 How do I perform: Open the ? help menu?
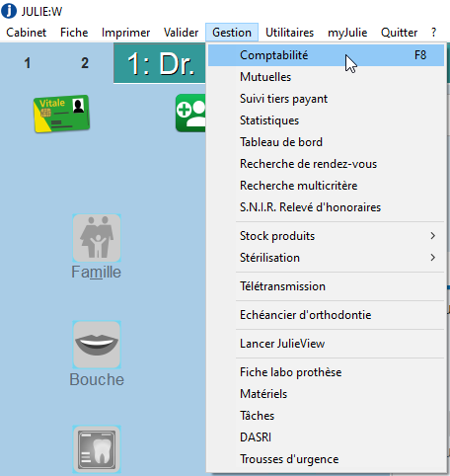(x=433, y=33)
